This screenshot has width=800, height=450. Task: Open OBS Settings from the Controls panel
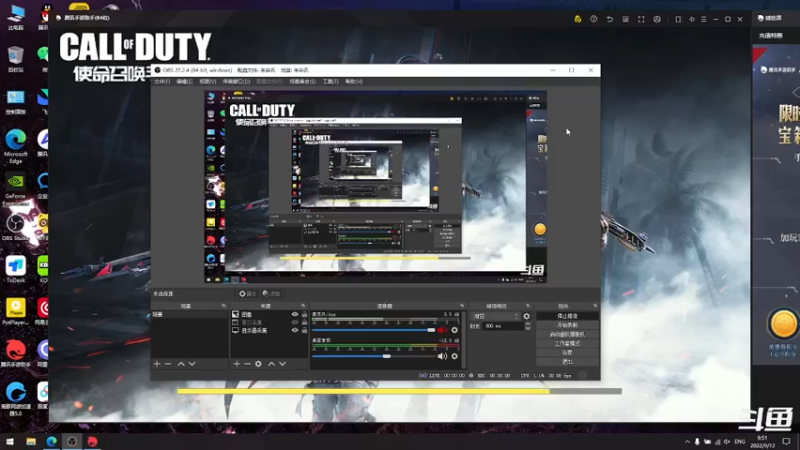pyautogui.click(x=567, y=353)
